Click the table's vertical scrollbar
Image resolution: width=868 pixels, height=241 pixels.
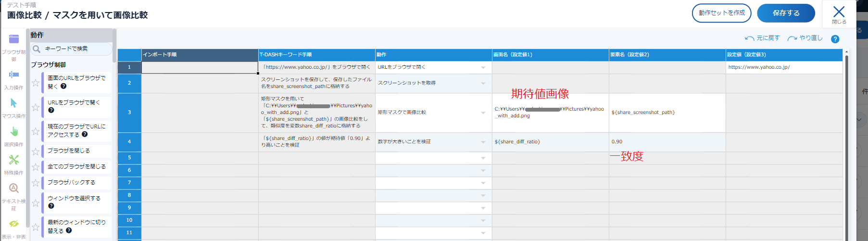(846, 144)
